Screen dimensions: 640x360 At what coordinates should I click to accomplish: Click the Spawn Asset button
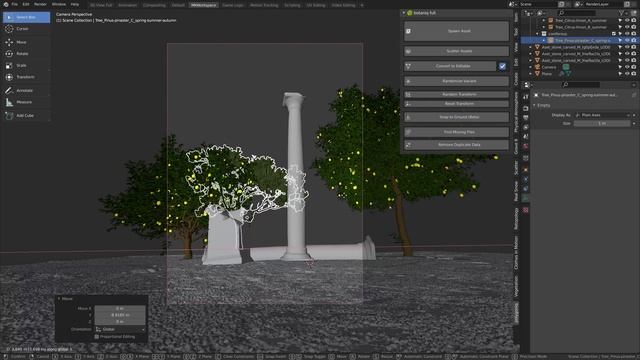tap(456, 31)
